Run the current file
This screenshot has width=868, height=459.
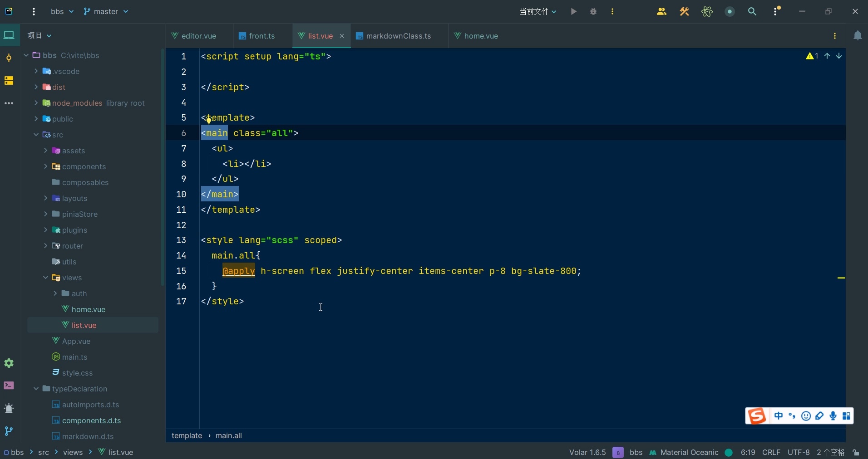coord(573,11)
